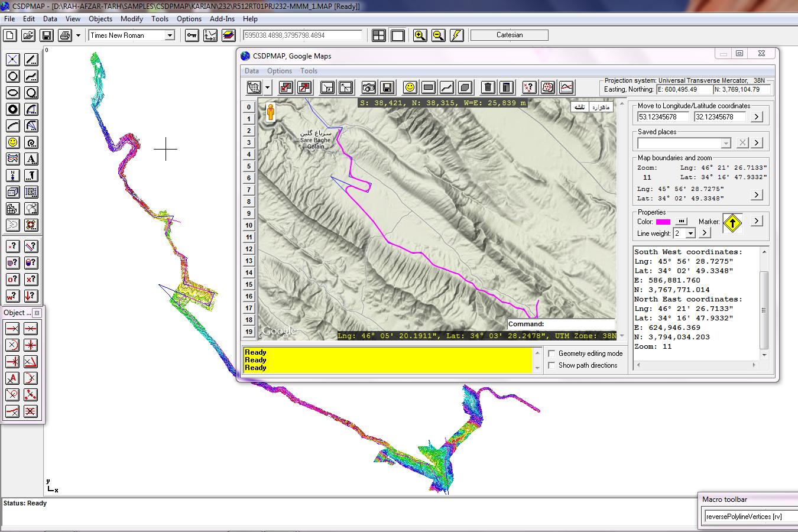Select the thick ring donut tool

pyautogui.click(x=13, y=109)
